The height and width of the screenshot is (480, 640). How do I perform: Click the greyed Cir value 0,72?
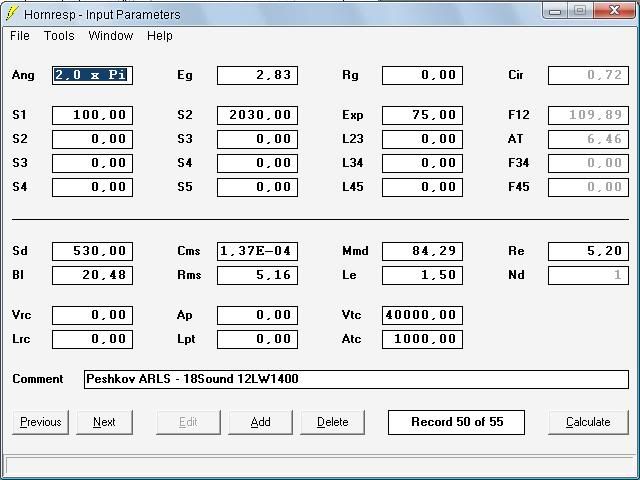click(x=588, y=75)
